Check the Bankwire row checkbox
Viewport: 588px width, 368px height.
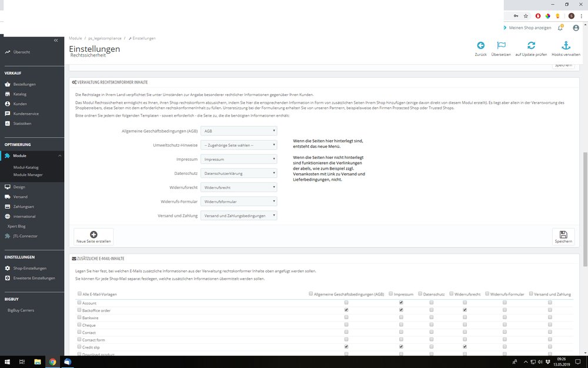pyautogui.click(x=79, y=317)
